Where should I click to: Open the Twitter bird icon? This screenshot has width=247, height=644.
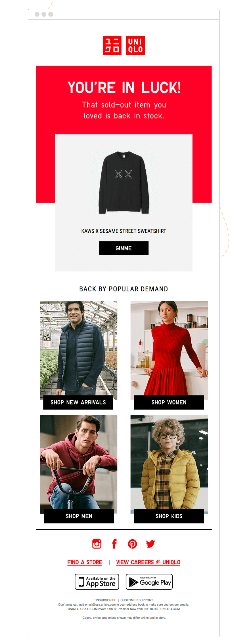pos(150,544)
